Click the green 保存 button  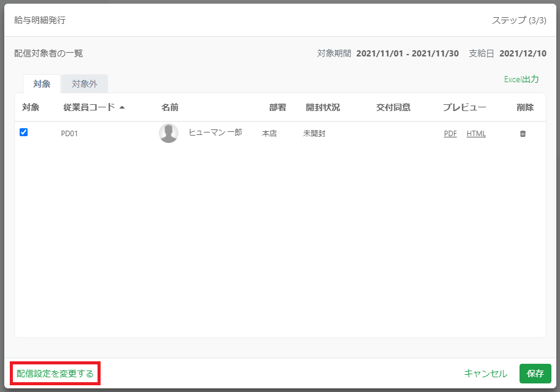pos(535,374)
